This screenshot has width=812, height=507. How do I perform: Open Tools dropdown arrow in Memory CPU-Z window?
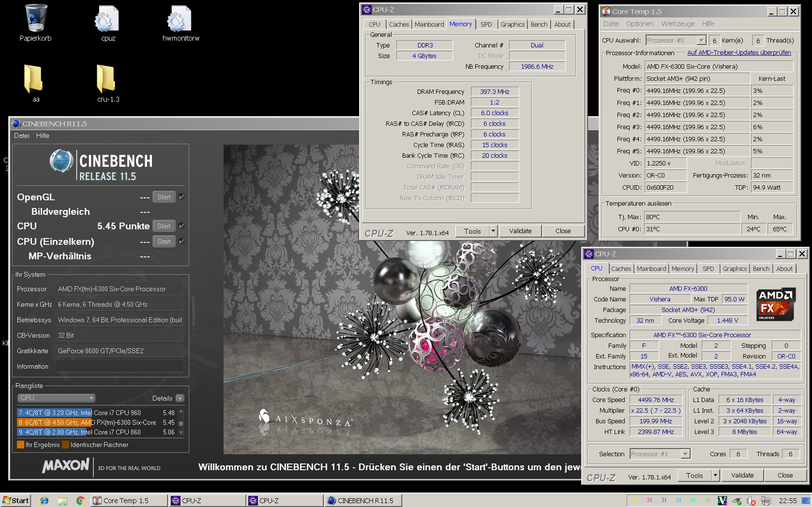493,231
